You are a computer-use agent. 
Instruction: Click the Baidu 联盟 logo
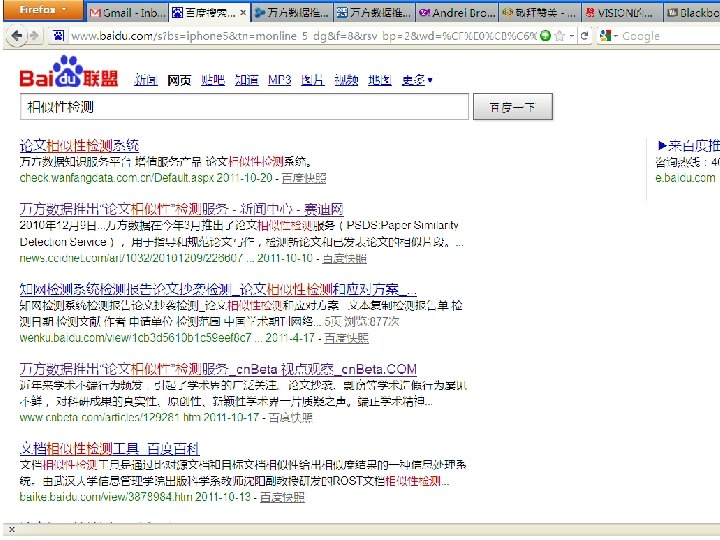69,72
